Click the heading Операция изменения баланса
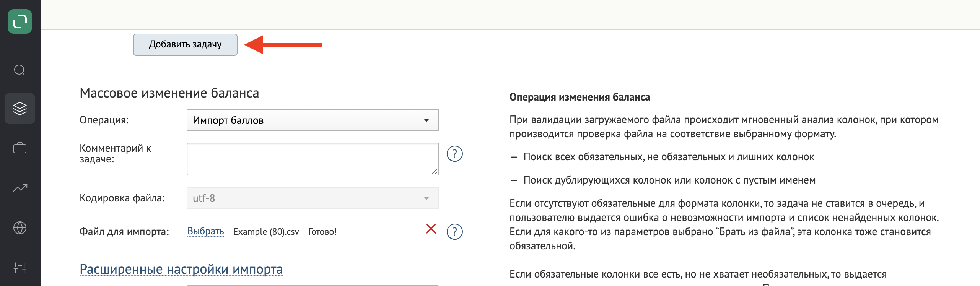 point(580,97)
